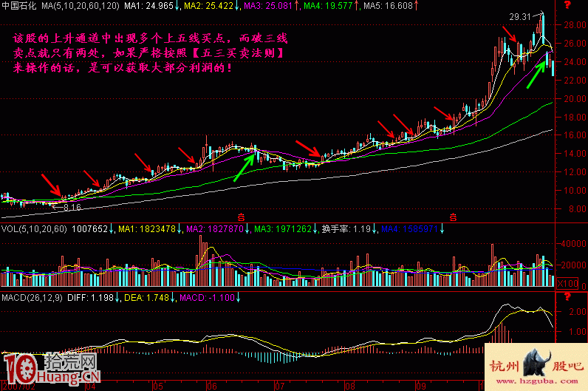Click the 22.00 price axis label
This screenshot has width=588, height=391.
tap(575, 81)
